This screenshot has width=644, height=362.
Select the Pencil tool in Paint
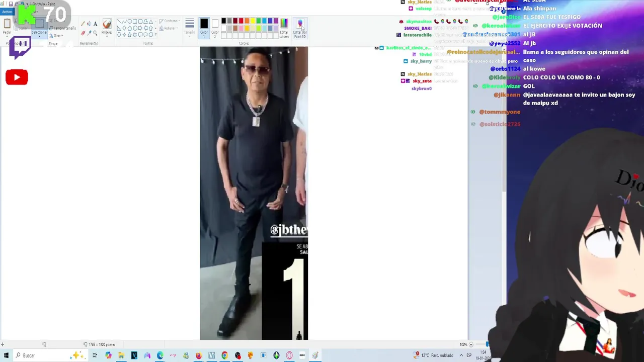coord(83,24)
